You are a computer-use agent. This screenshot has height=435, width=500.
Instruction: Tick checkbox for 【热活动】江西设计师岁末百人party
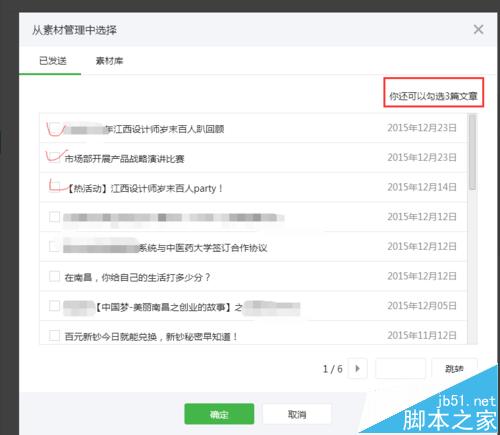click(55, 187)
